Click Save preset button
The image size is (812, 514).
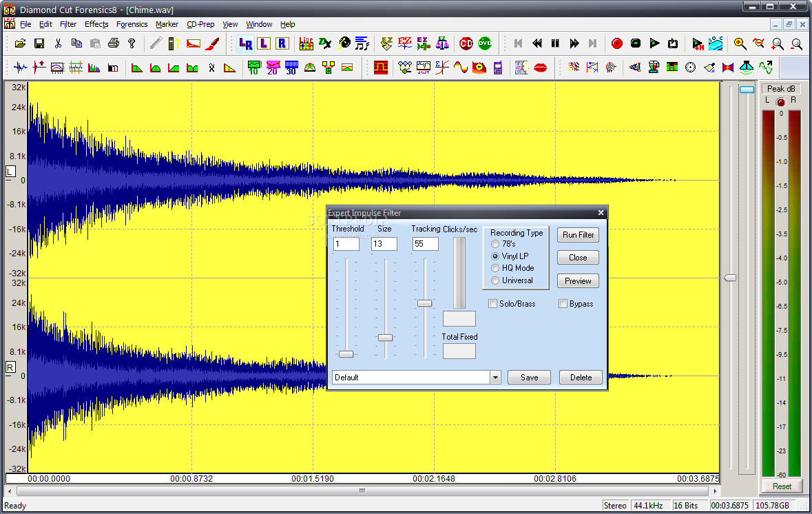[x=529, y=377]
